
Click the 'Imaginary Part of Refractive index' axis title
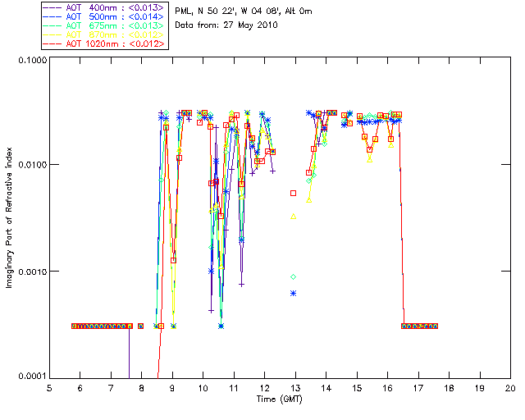(9, 217)
